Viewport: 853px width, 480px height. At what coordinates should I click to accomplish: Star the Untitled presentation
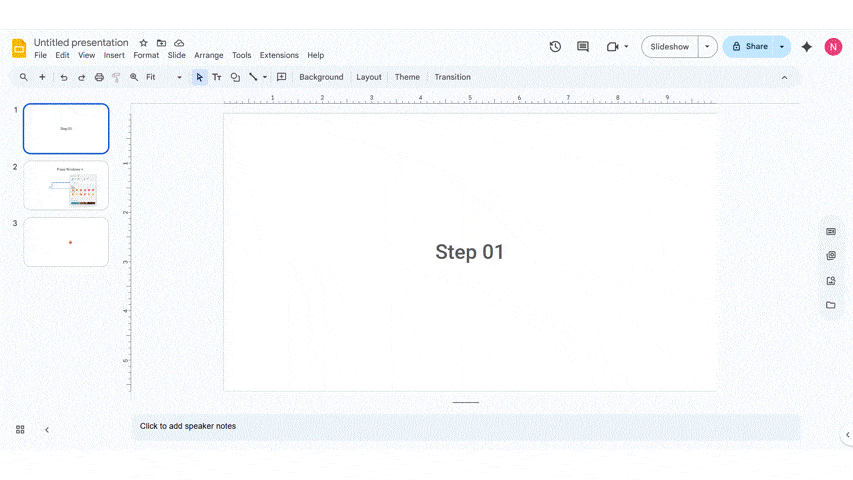[143, 43]
